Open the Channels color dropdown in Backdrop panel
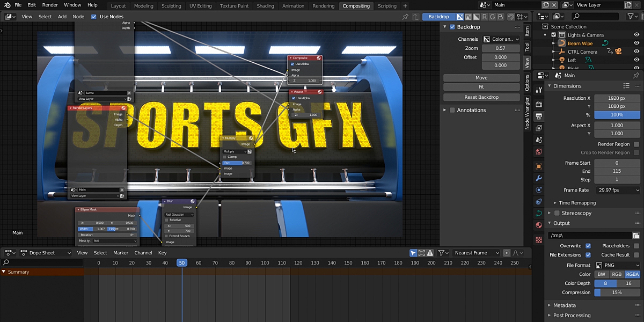This screenshot has width=644, height=322. 502,39
